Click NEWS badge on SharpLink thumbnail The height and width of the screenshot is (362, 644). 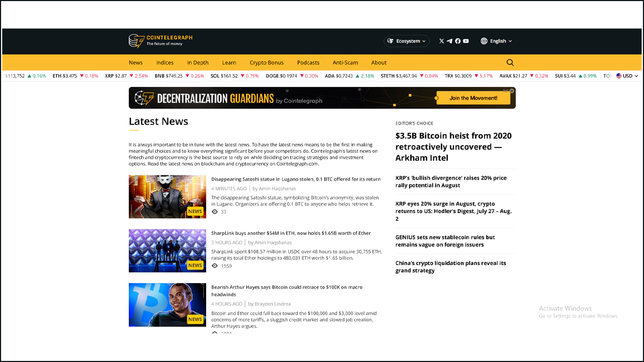(195, 265)
